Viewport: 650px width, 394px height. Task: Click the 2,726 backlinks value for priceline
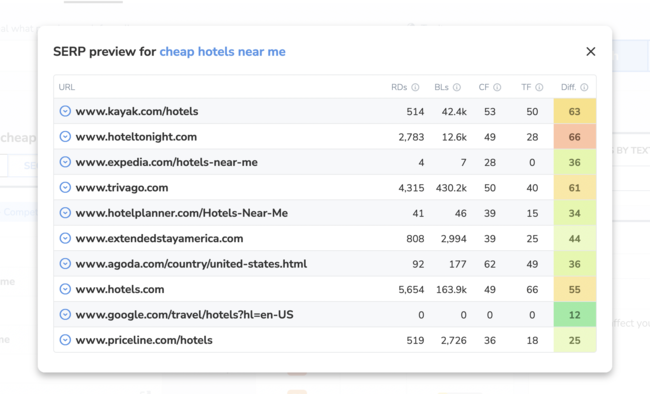click(x=454, y=340)
